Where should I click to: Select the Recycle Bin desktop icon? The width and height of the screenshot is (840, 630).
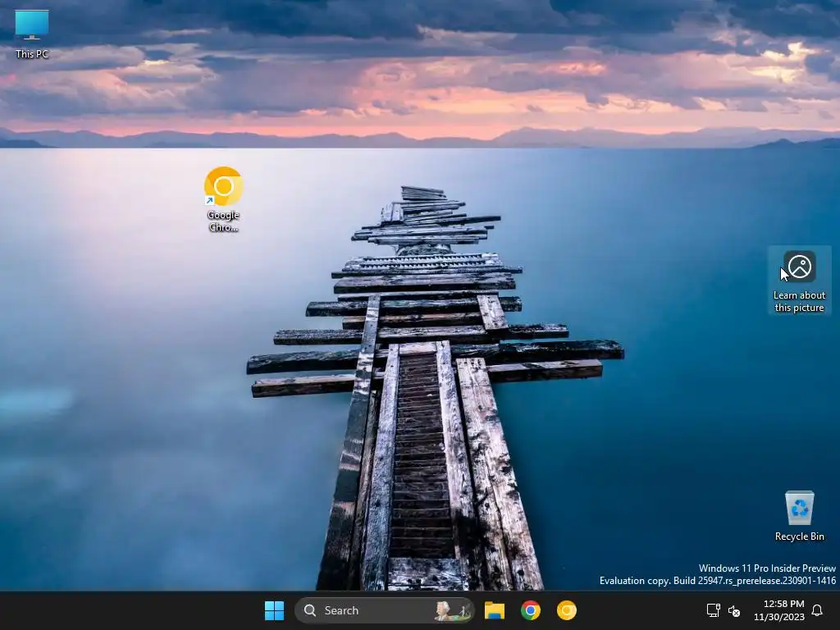click(799, 515)
